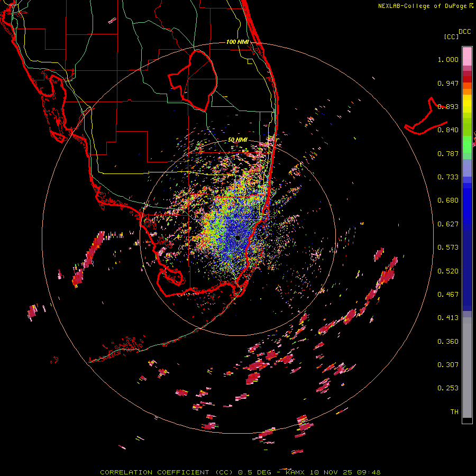Click the DCC label above the color scale
Viewport: 476px width, 476px height.
464,32
